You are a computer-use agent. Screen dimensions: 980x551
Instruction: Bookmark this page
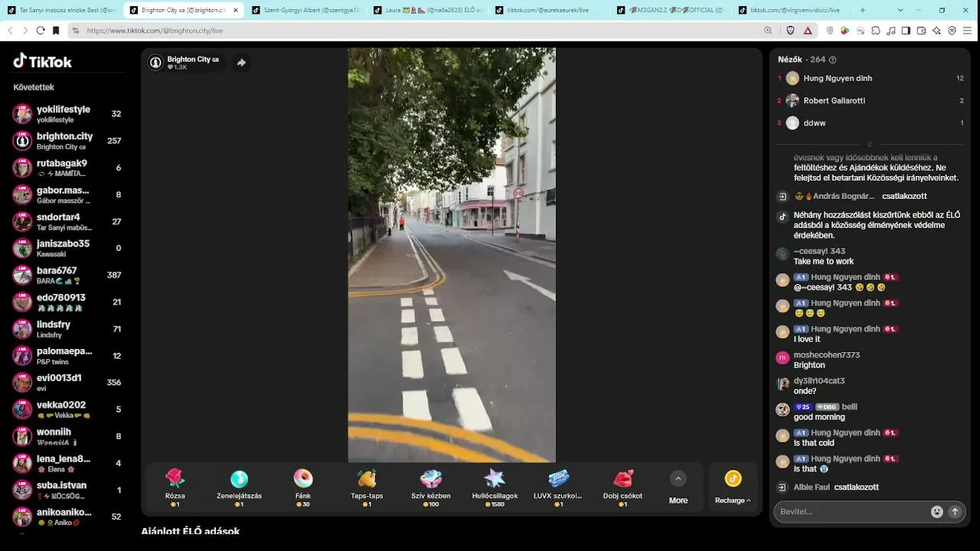pos(56,31)
